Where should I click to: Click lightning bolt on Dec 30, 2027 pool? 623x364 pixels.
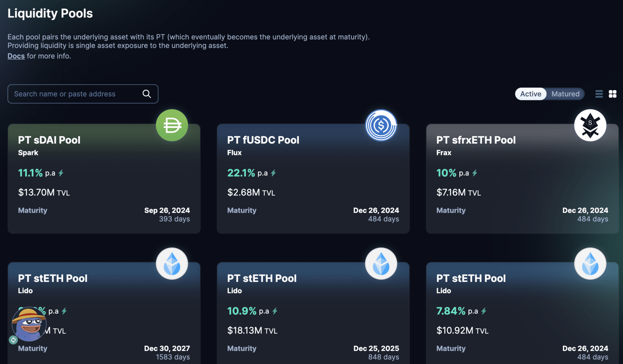tap(64, 311)
